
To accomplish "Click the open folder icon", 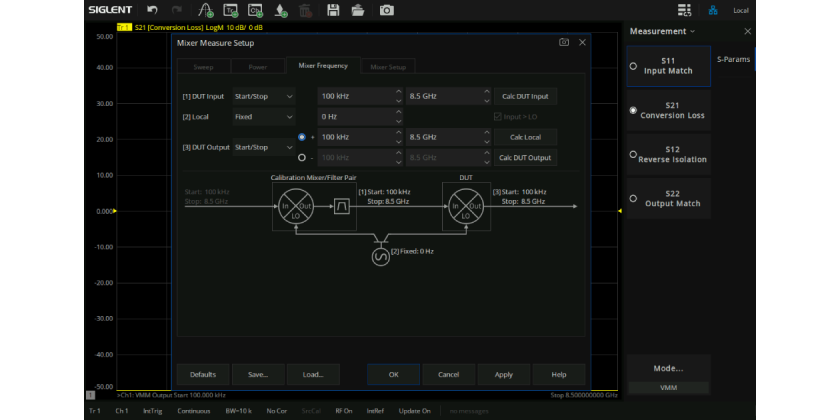I will tap(360, 10).
